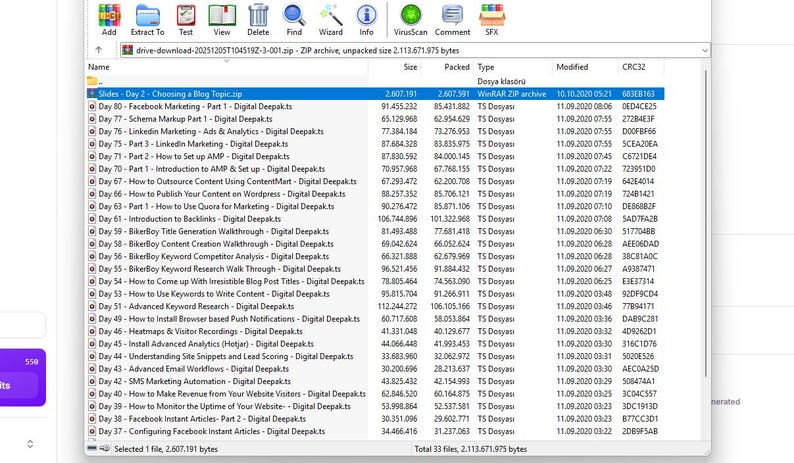Image resolution: width=794 pixels, height=463 pixels.
Task: Show archive Info
Action: pyautogui.click(x=366, y=20)
